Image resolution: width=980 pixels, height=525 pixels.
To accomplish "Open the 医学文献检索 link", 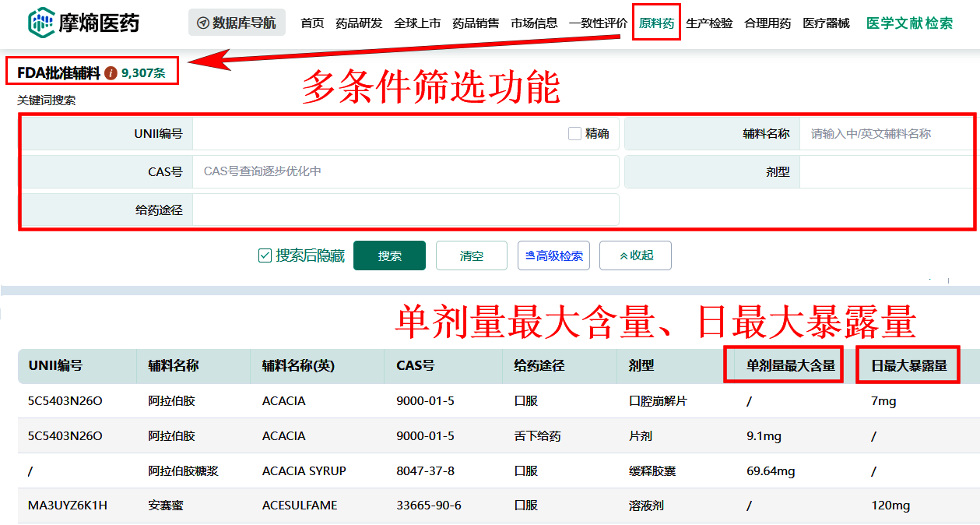I will [909, 23].
